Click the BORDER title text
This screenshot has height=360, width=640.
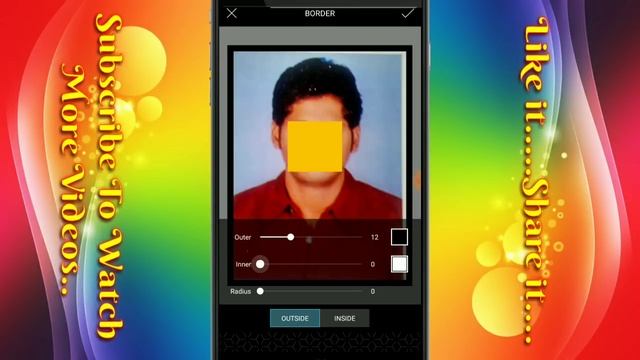320,13
